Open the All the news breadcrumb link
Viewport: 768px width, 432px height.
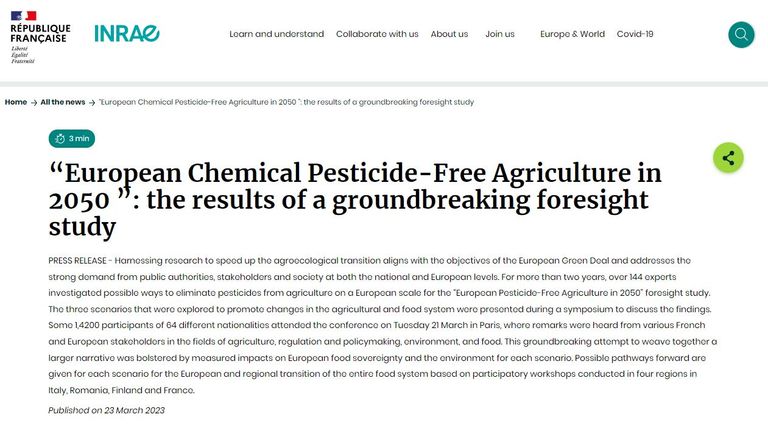click(62, 102)
